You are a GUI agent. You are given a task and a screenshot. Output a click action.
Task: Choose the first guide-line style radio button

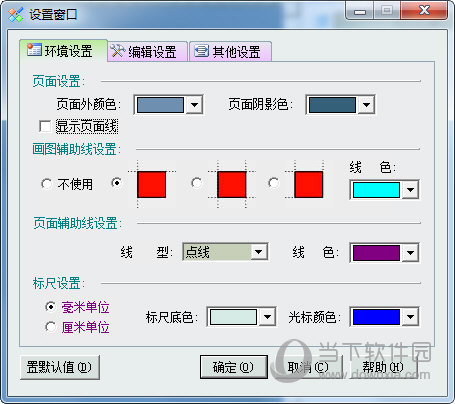coord(116,182)
